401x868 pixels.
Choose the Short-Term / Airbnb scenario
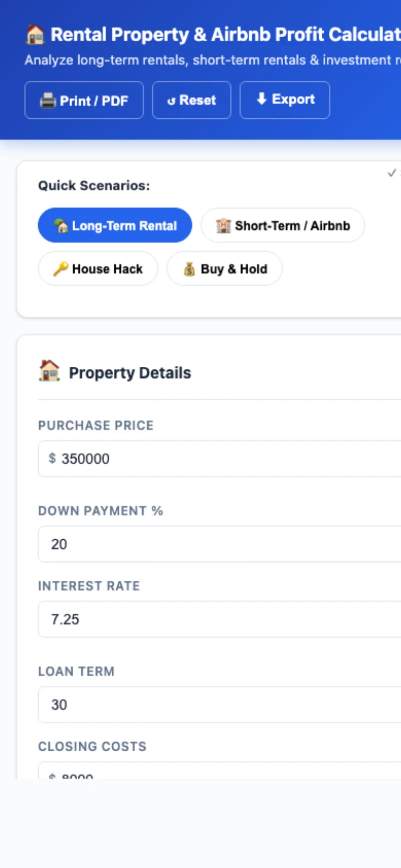(283, 226)
